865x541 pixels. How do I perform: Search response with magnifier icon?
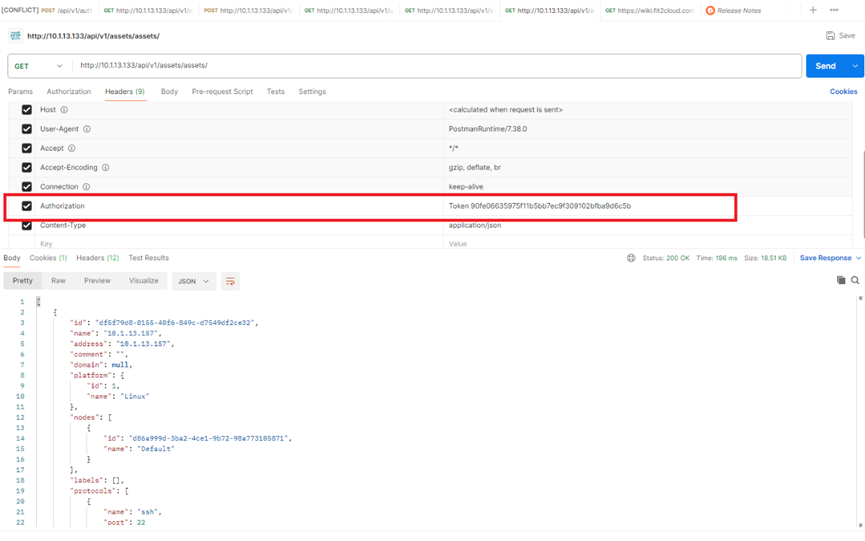coord(855,281)
